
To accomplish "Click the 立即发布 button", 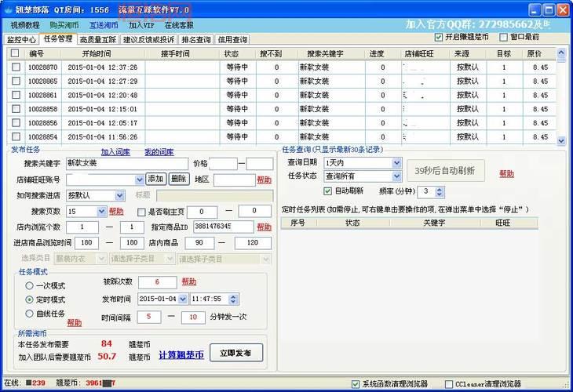I will pos(236,354).
